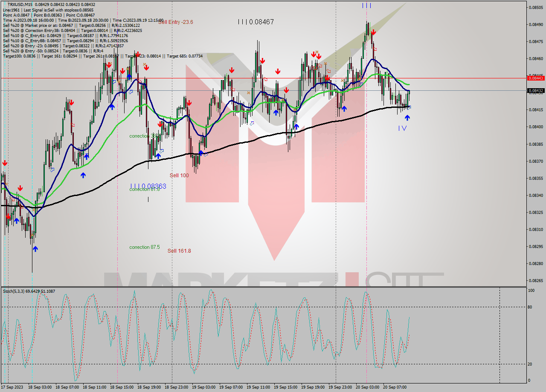The image size is (546, 392).
Task: Click the '19 Sep 11:00' time label
Action: (258, 387)
